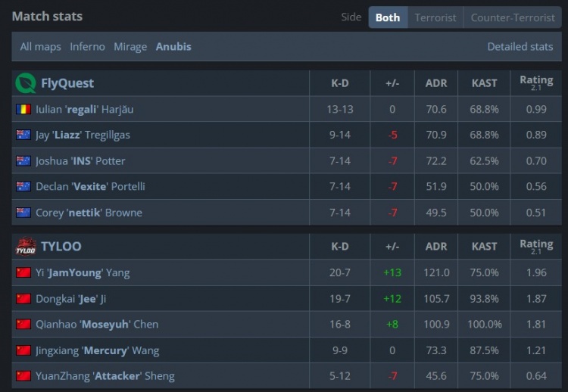The height and width of the screenshot is (392, 568).
Task: Click the Chinese flag beside JamYoung
Action: 23,272
